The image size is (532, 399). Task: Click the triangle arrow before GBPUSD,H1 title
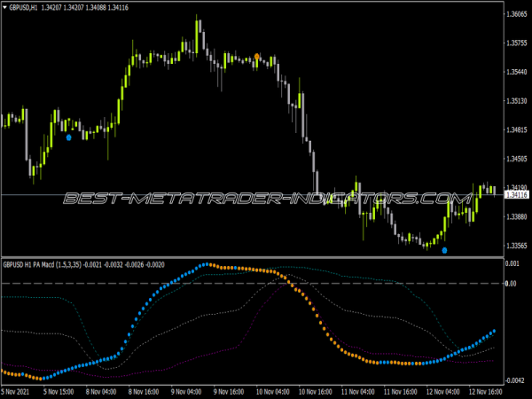4,7
